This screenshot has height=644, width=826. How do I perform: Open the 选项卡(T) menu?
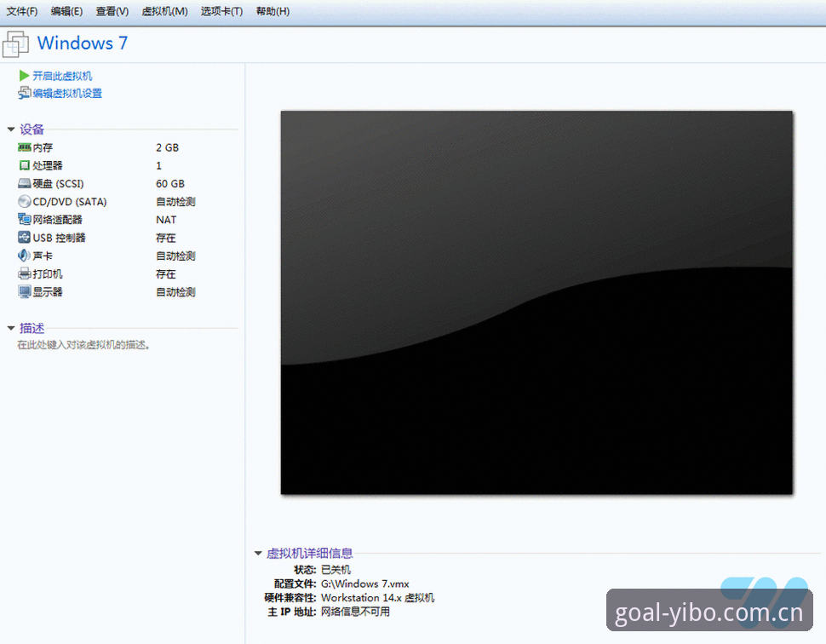(221, 11)
